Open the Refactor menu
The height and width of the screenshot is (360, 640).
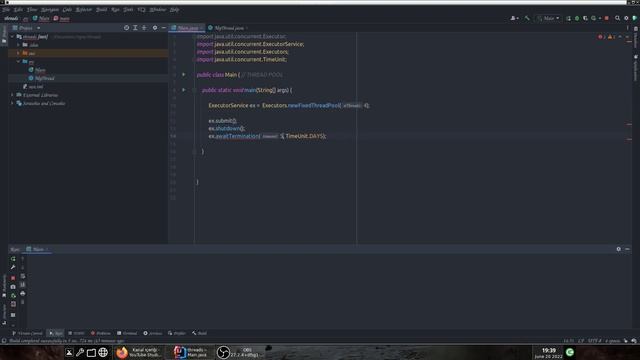pyautogui.click(x=84, y=9)
